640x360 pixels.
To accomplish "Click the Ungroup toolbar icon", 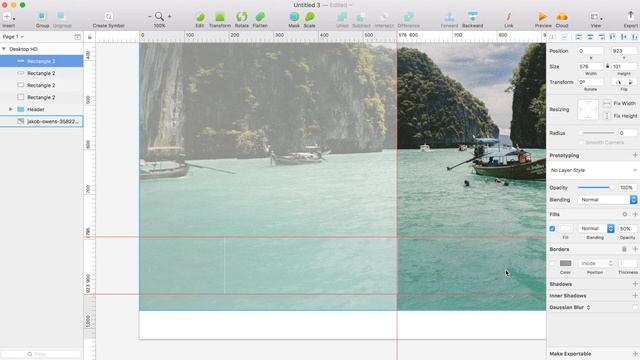I will pyautogui.click(x=61, y=16).
